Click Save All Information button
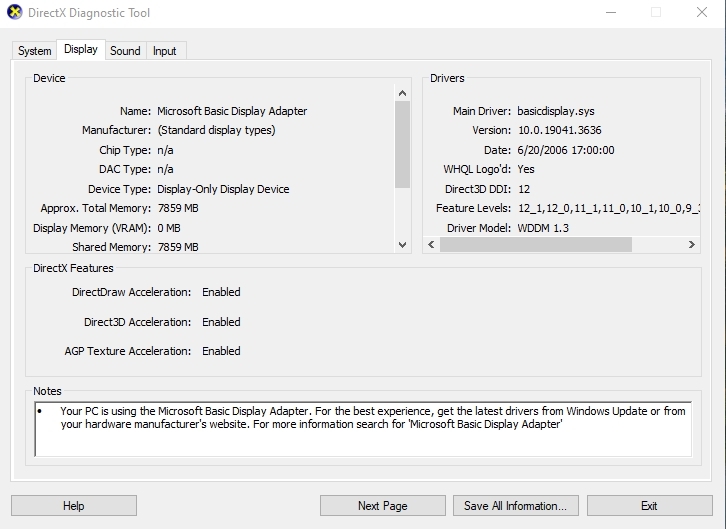Image resolution: width=726 pixels, height=529 pixels. tap(515, 505)
